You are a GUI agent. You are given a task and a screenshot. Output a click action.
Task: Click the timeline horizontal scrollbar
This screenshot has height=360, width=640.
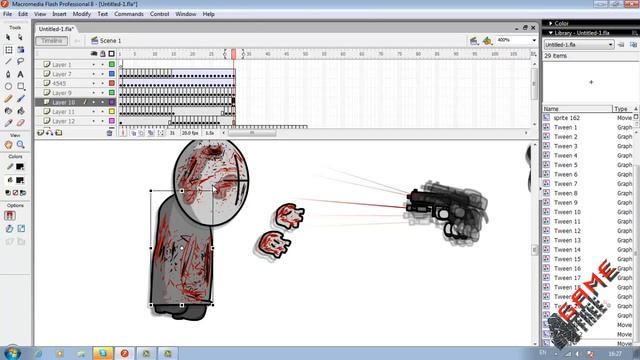[252, 133]
